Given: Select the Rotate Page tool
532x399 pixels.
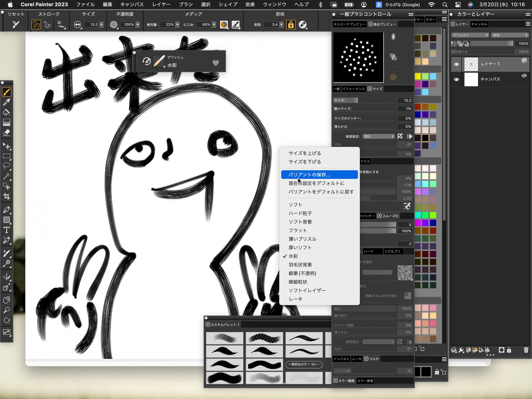Looking at the screenshot, I should pyautogui.click(x=6, y=320).
